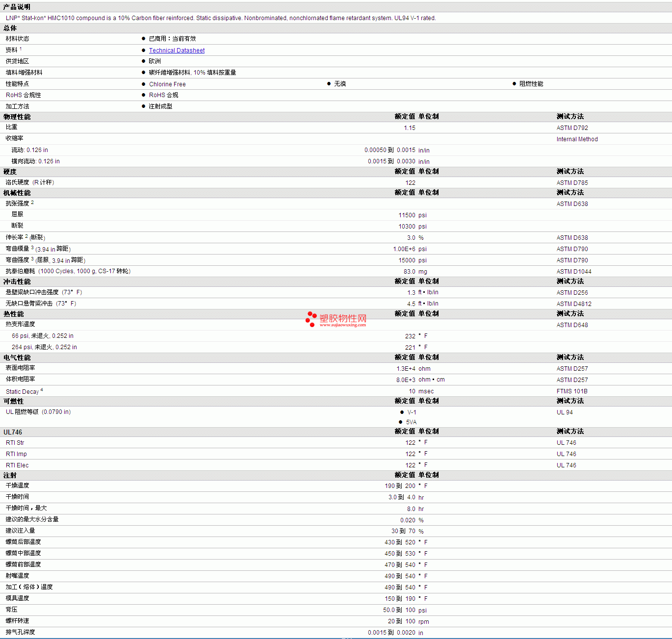This screenshot has height=639, width=672.
Task: Click the 注射 section header
Action: click(10, 475)
